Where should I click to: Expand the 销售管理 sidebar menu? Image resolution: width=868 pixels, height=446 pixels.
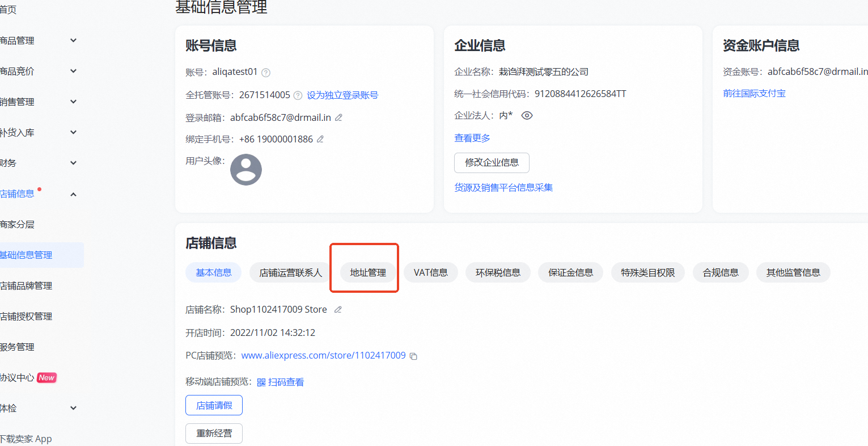[x=73, y=102]
